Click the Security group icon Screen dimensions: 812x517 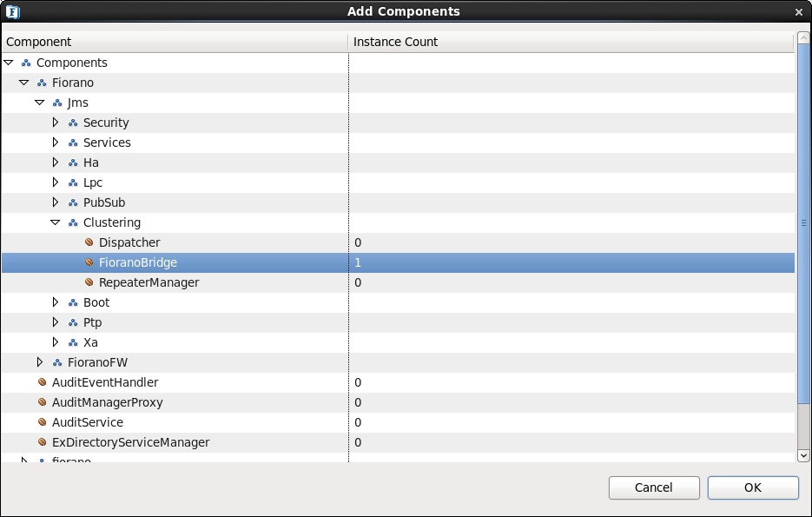73,123
